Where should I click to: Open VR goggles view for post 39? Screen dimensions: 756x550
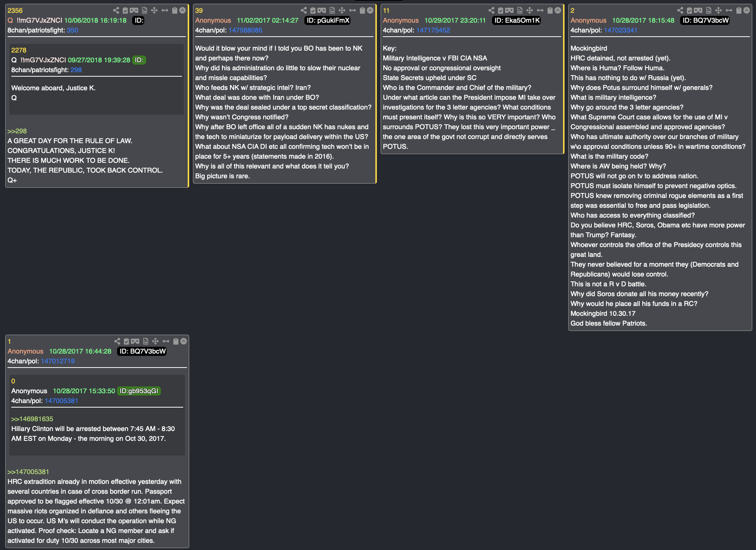point(322,10)
